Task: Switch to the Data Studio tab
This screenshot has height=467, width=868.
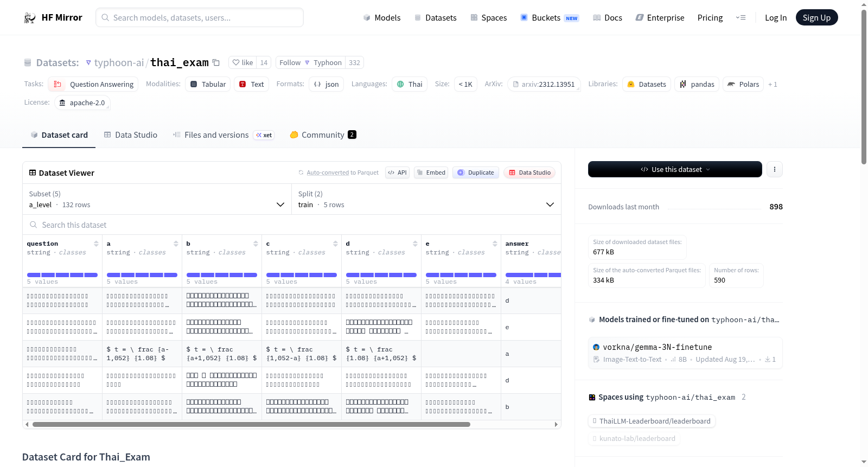Action: [131, 135]
